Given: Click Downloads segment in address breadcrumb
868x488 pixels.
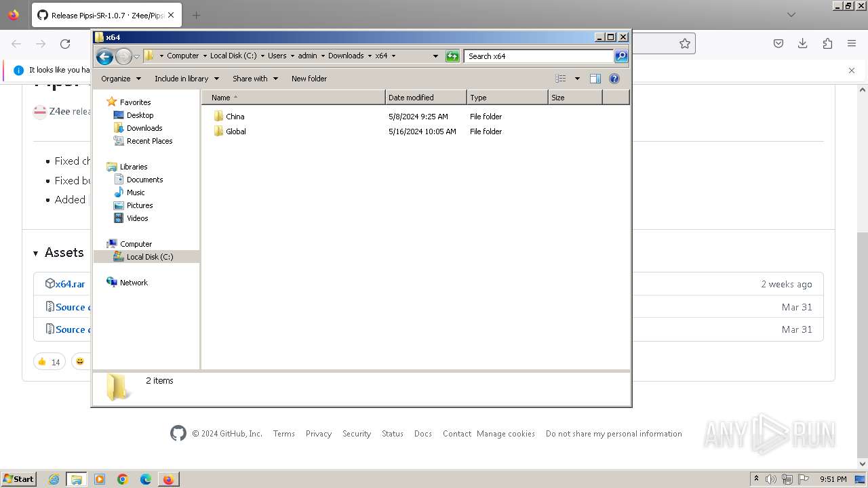Looking at the screenshot, I should [346, 56].
